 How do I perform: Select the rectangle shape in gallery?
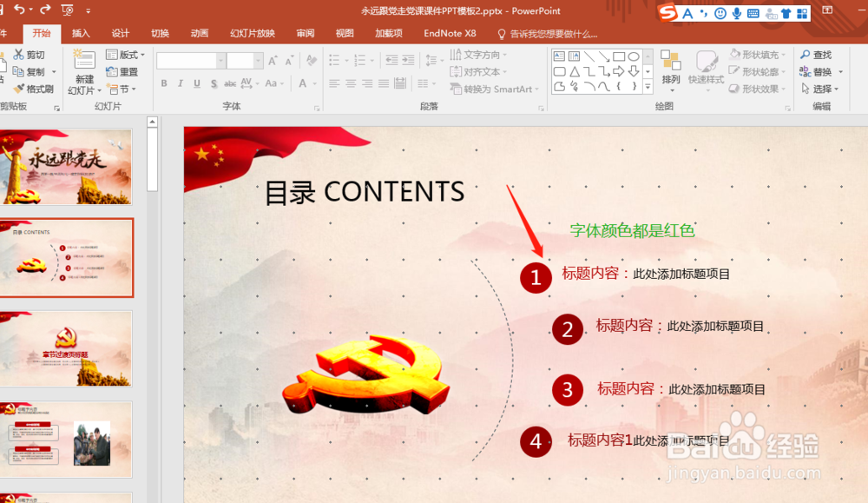619,56
